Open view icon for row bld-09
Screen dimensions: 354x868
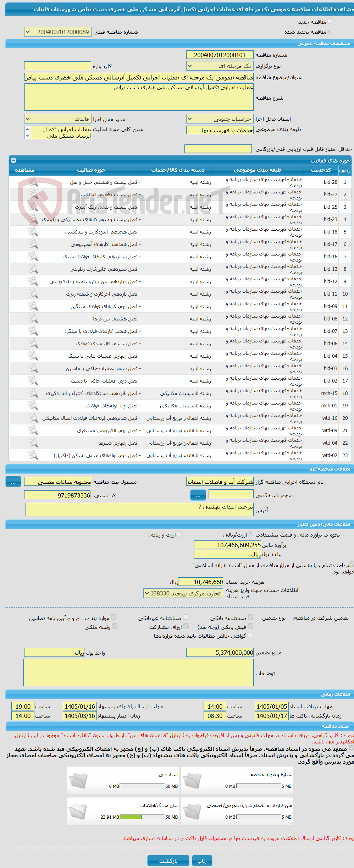pos(33,306)
